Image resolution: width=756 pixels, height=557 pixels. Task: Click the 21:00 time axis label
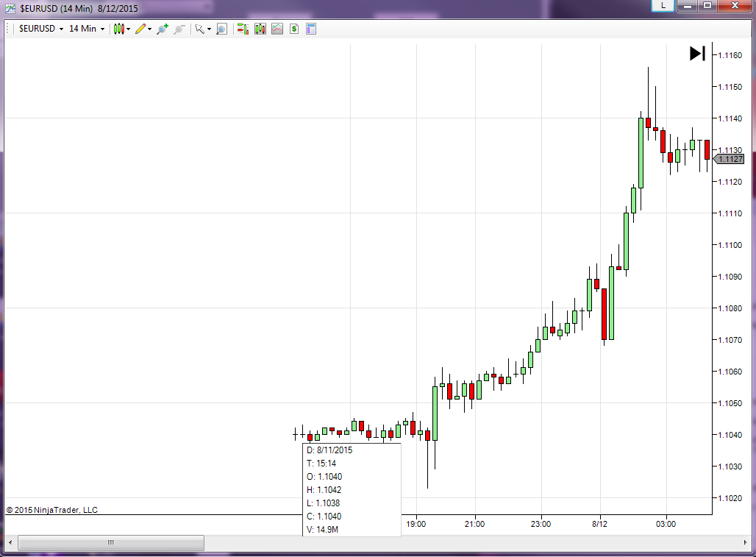click(x=474, y=524)
